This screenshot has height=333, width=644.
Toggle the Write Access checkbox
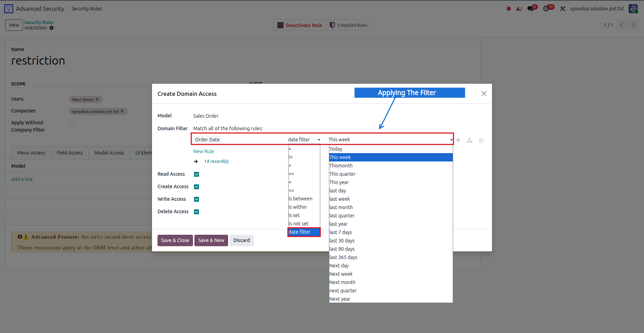tap(196, 199)
